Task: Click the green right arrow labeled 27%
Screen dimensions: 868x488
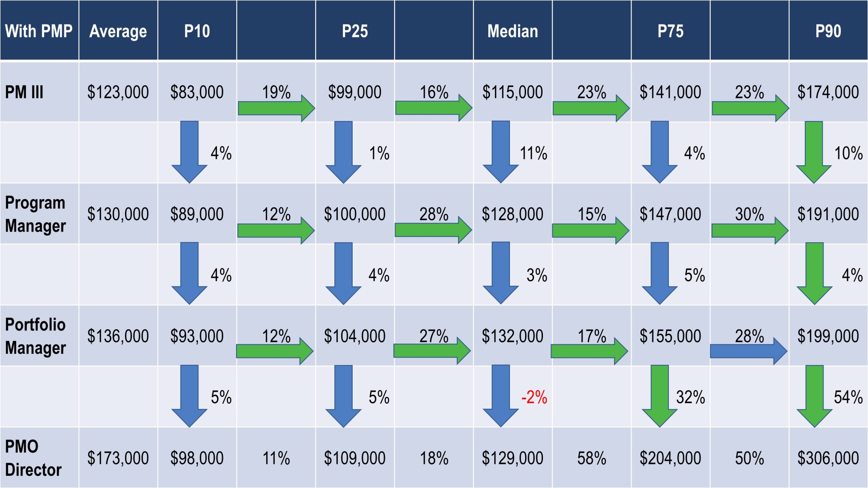Action: tap(432, 351)
